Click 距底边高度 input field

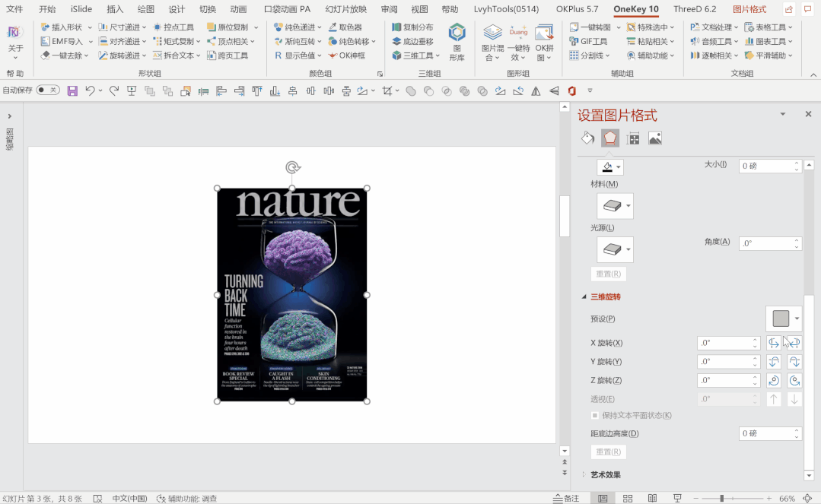tap(770, 433)
